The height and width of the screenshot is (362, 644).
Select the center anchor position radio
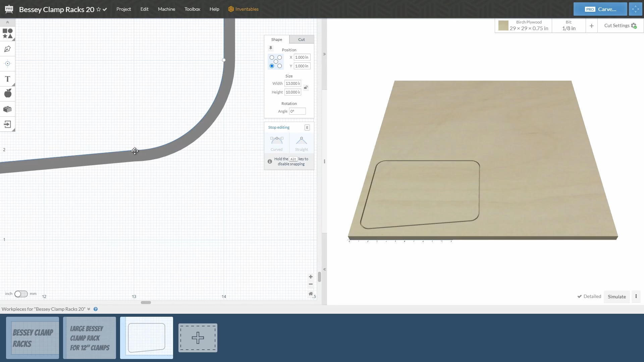[276, 62]
